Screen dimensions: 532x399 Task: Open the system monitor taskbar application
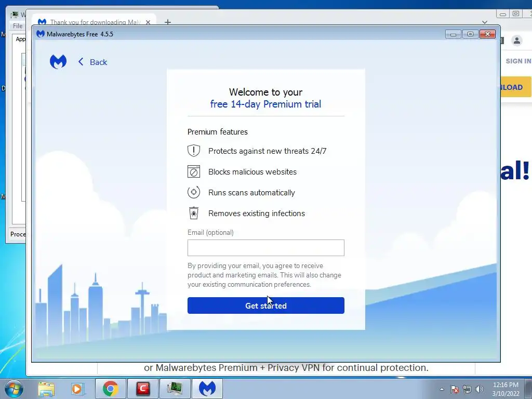(x=175, y=389)
